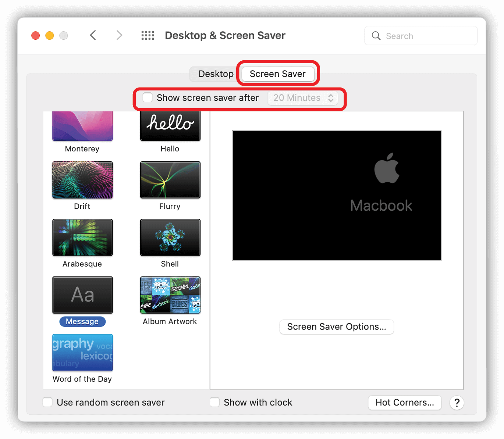The image size is (504, 439).
Task: Focus the Search field
Action: [x=421, y=36]
